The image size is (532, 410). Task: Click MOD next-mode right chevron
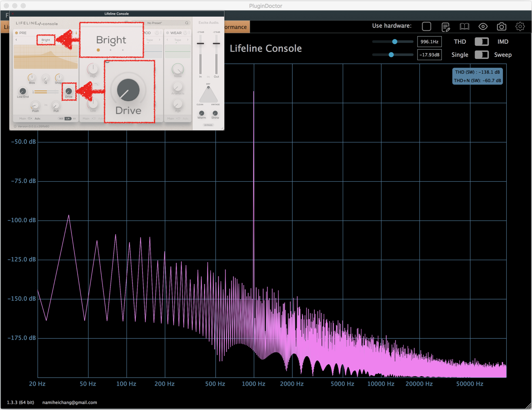pyautogui.click(x=160, y=40)
